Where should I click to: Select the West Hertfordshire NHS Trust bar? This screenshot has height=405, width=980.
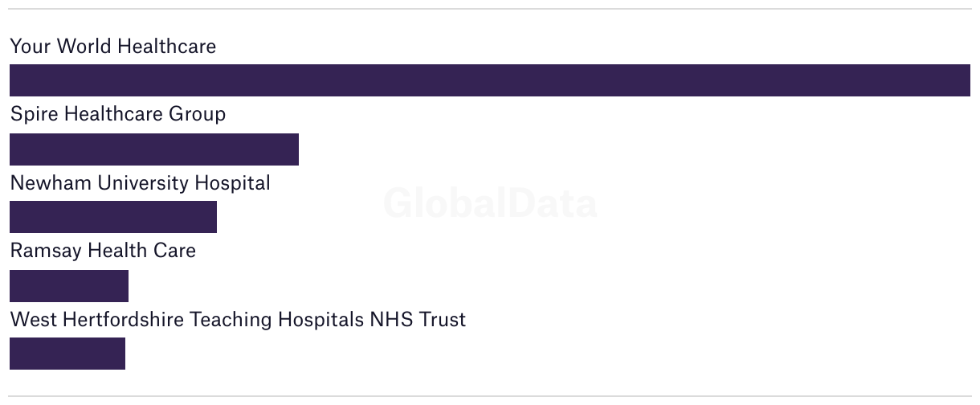(67, 354)
